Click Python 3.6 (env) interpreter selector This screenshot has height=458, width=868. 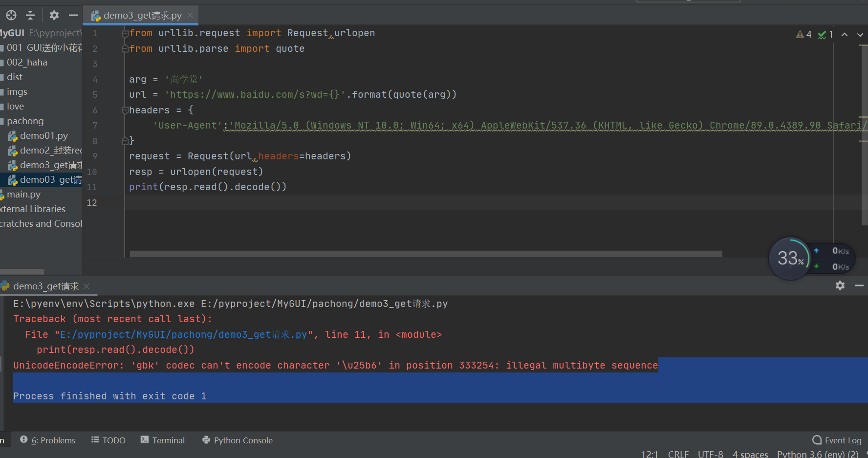pos(818,454)
